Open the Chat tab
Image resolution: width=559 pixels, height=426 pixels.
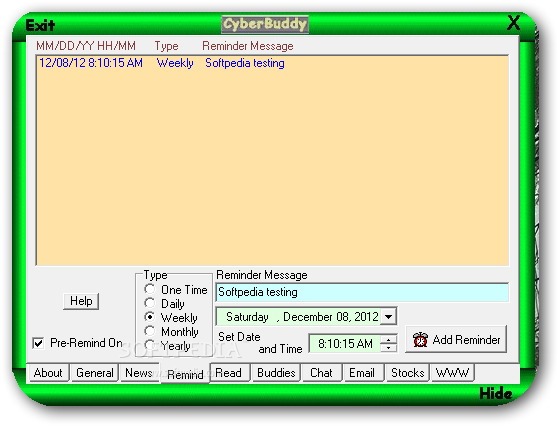[322, 373]
